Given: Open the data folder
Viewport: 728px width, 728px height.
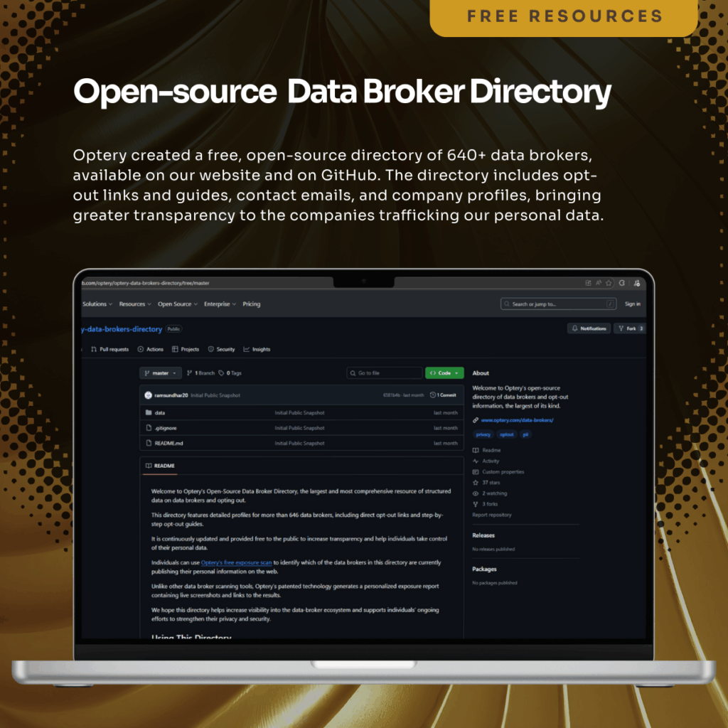Looking at the screenshot, I should click(160, 412).
